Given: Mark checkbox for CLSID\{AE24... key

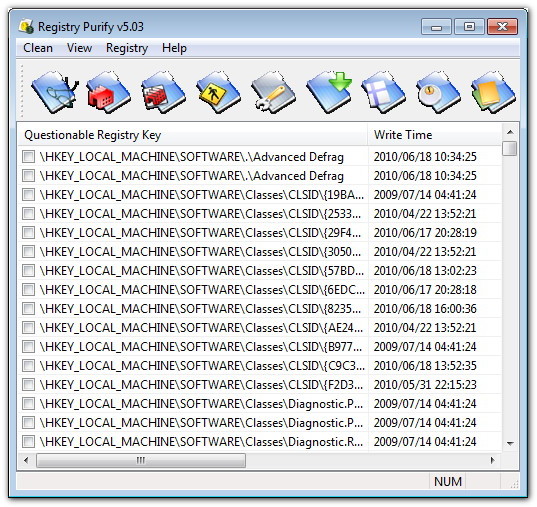Looking at the screenshot, I should click(x=28, y=328).
